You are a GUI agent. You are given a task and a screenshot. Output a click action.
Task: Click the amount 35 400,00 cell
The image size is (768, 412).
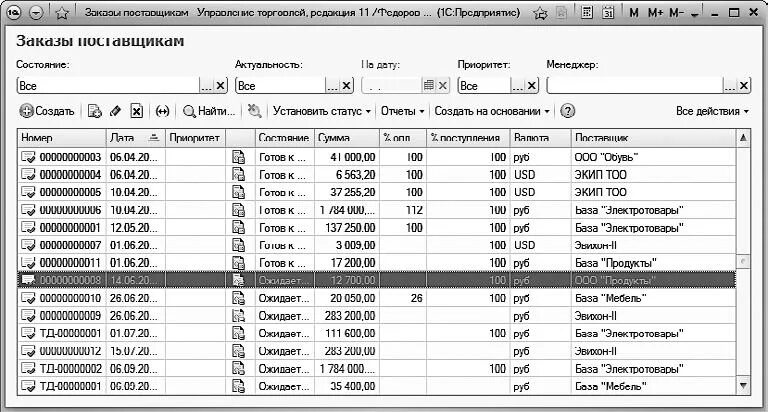tap(347, 387)
